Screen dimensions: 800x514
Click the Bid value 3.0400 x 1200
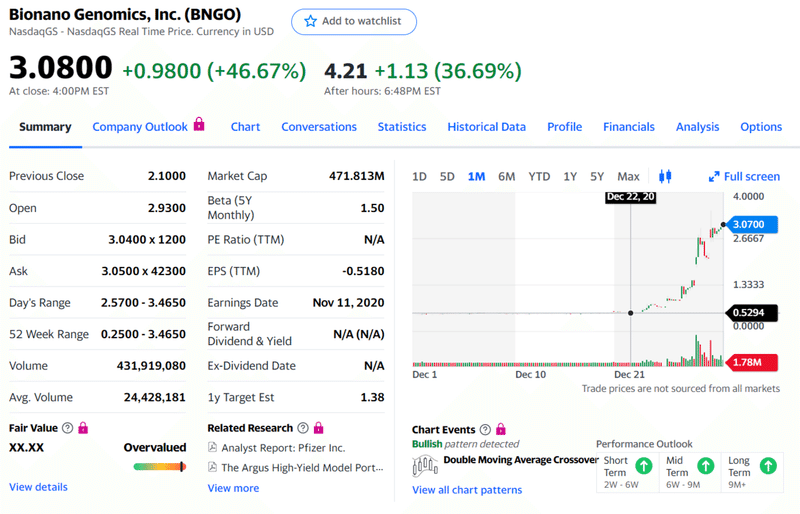[147, 239]
